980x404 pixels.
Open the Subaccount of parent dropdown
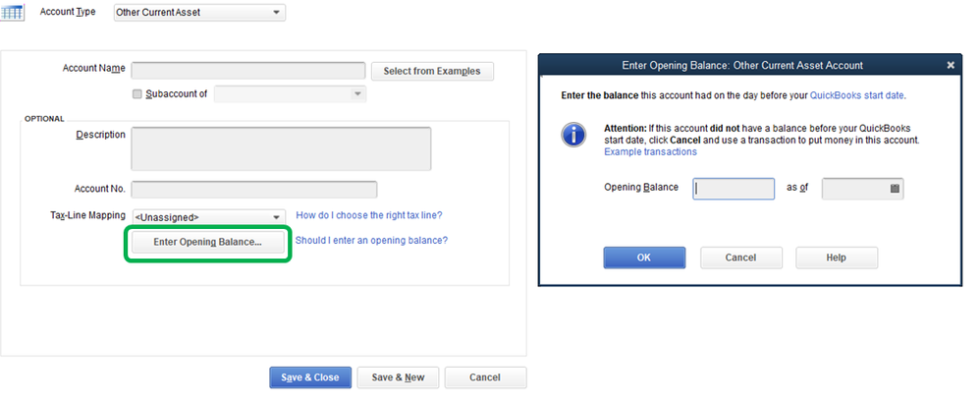[x=356, y=94]
